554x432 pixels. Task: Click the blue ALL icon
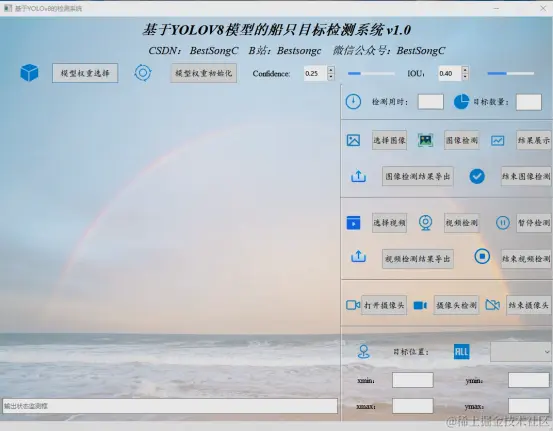(x=461, y=352)
